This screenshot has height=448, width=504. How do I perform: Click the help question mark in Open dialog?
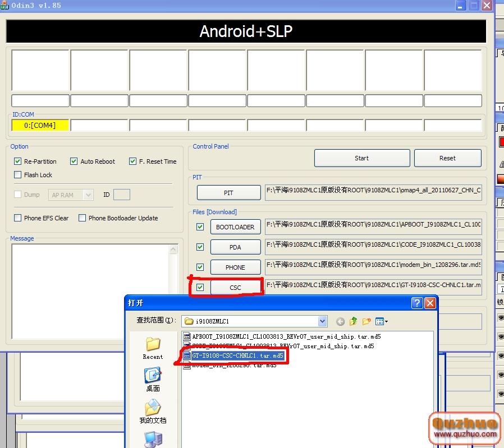(x=417, y=303)
